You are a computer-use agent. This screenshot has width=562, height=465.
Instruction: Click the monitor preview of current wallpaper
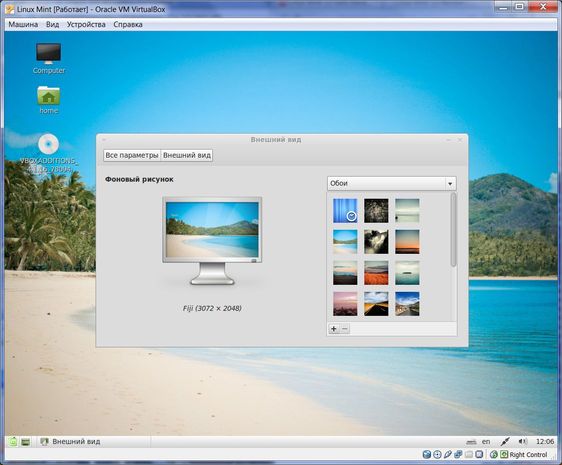pyautogui.click(x=212, y=241)
